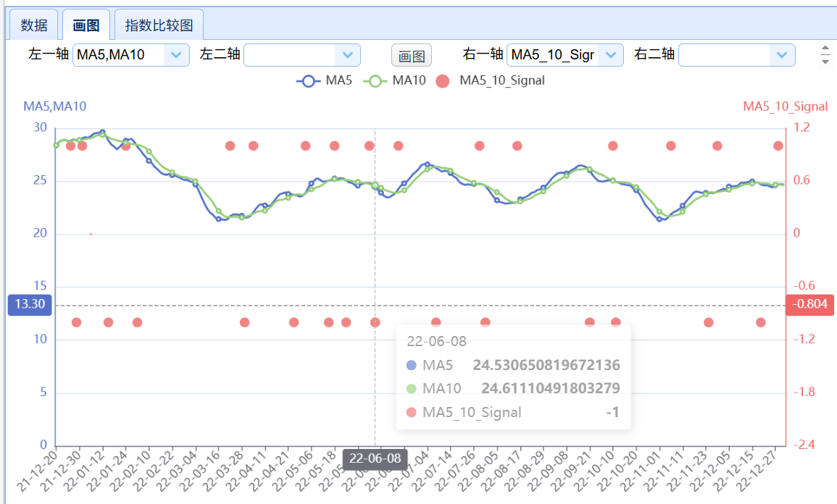The height and width of the screenshot is (504, 837).
Task: Click the red -0.804 right axis pointer label
Action: (x=809, y=305)
